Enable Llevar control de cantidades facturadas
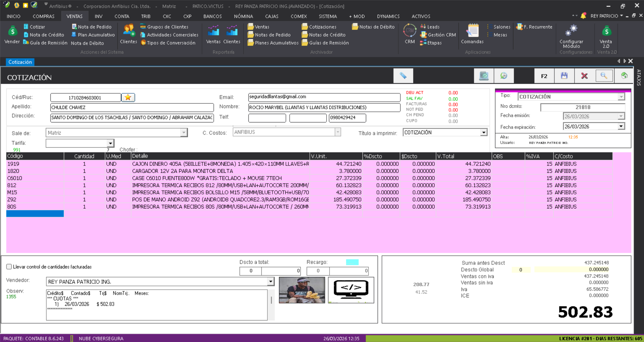644x342 pixels. coord(9,267)
